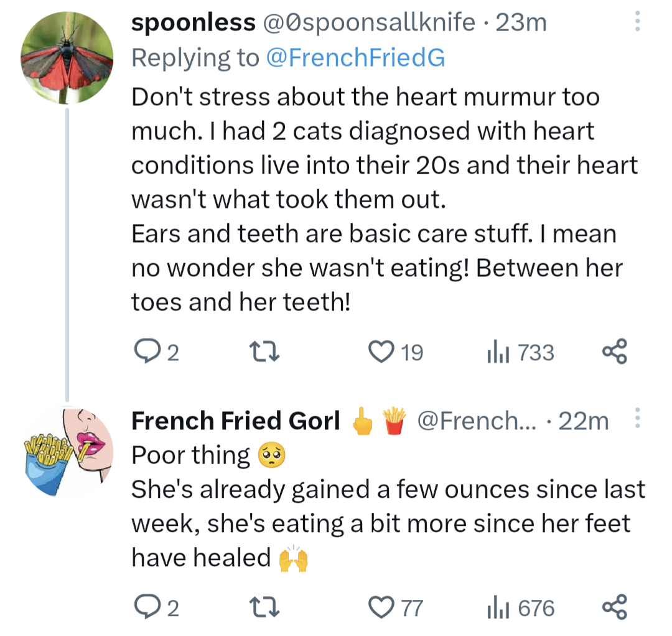Open French Fried Gorl's avatar
672x636 pixels.
coord(67,452)
